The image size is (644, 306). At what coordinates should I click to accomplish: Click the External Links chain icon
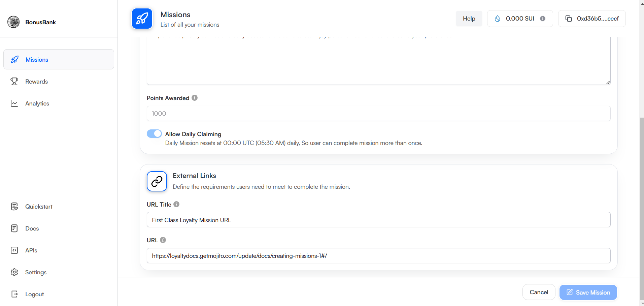(157, 181)
